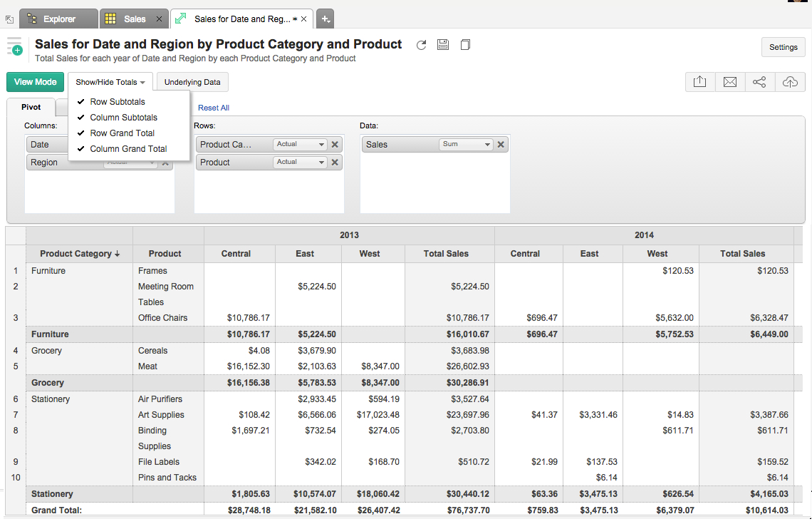Open the Actual dropdown for Product row
Image resolution: width=812 pixels, height=524 pixels.
pyautogui.click(x=300, y=162)
